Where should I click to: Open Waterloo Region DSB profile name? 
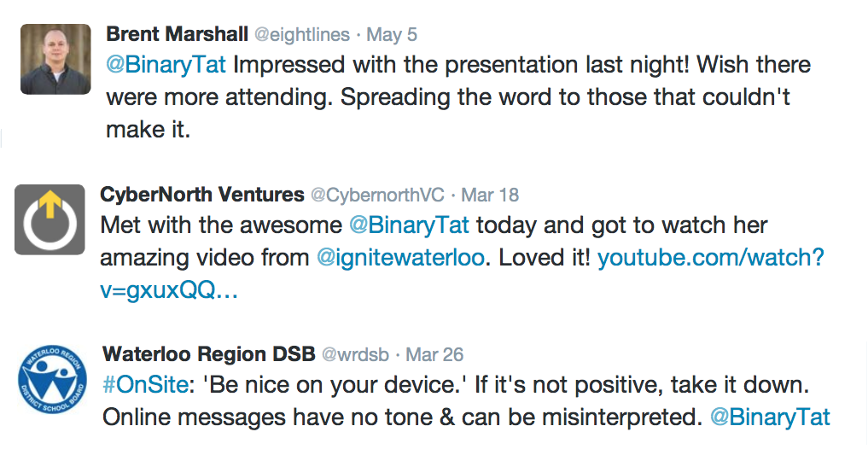(x=207, y=353)
